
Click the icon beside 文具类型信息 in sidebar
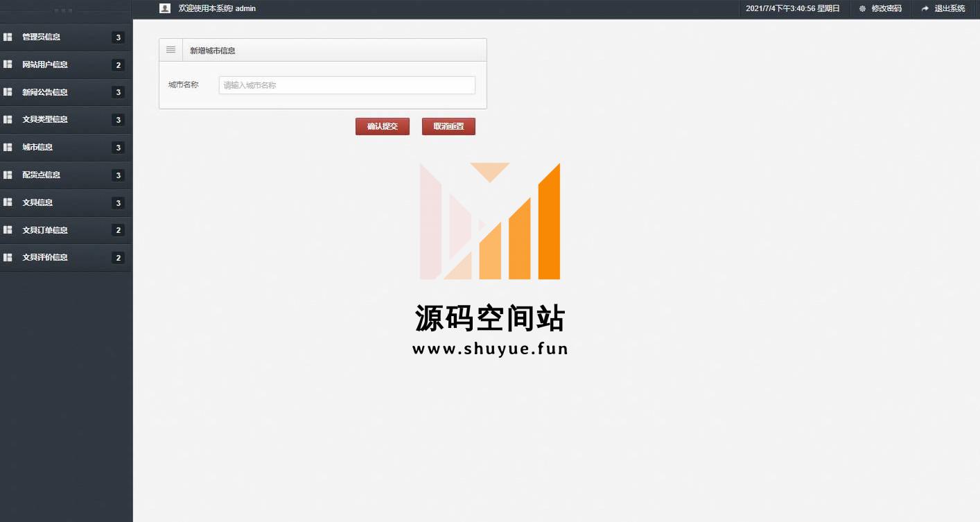pos(8,119)
